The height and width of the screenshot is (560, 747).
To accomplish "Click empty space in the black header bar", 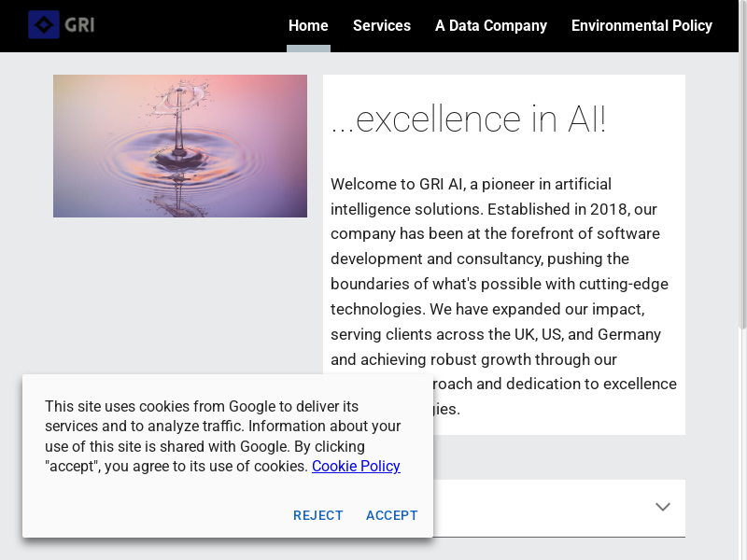I will point(187,25).
